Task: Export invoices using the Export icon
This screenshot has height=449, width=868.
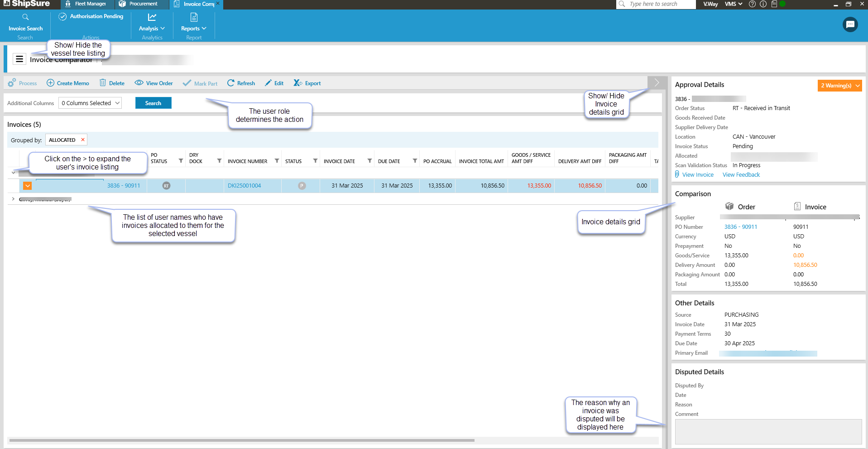Action: pos(297,83)
